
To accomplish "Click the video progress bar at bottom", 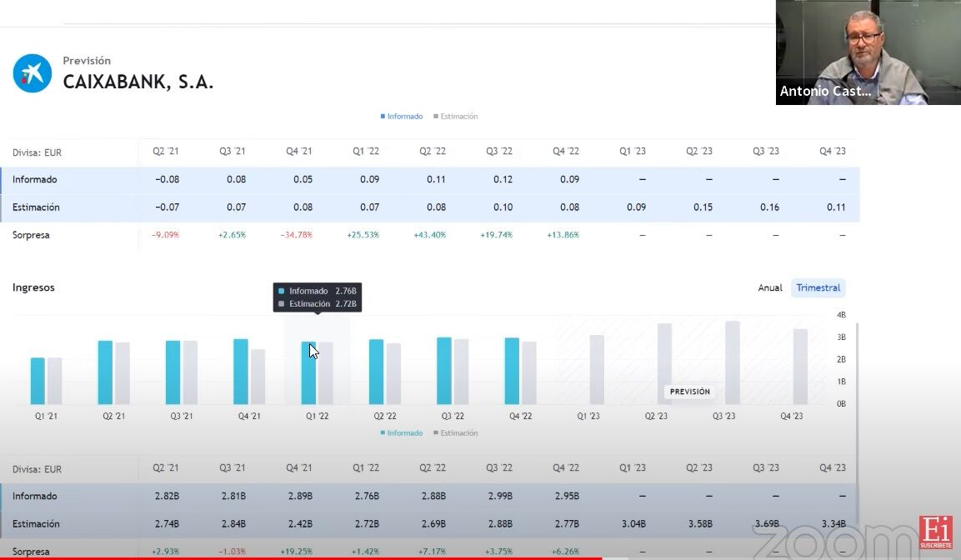I will [480, 558].
